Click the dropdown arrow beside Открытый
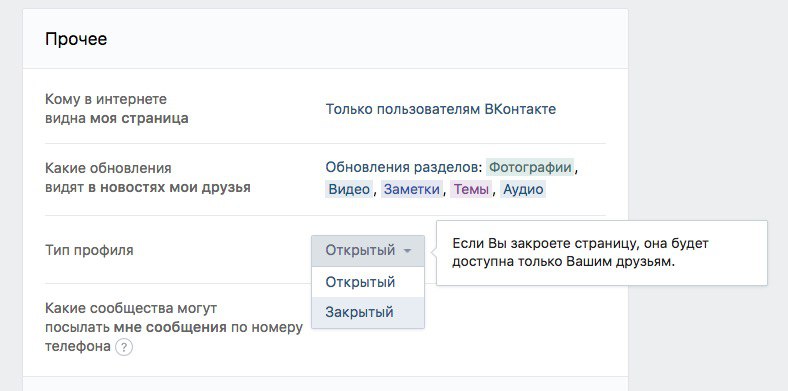Screen dimensions: 788x391 tap(408, 250)
